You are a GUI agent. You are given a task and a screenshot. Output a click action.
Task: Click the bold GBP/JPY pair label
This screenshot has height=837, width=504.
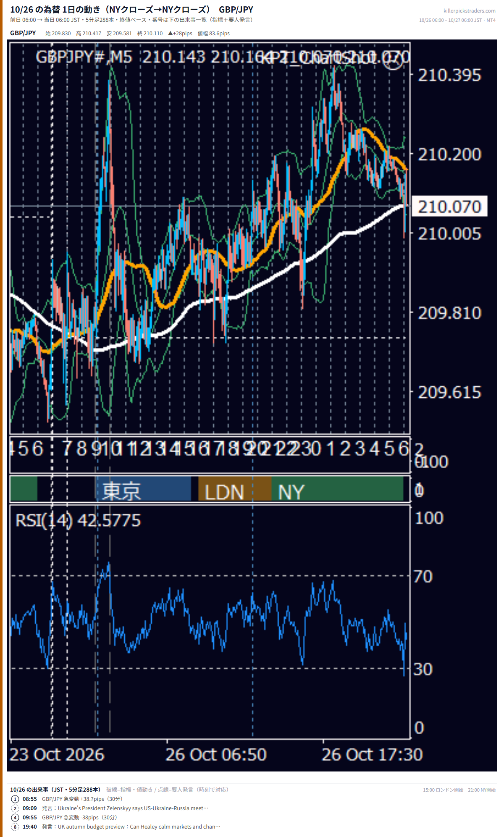coord(23,33)
